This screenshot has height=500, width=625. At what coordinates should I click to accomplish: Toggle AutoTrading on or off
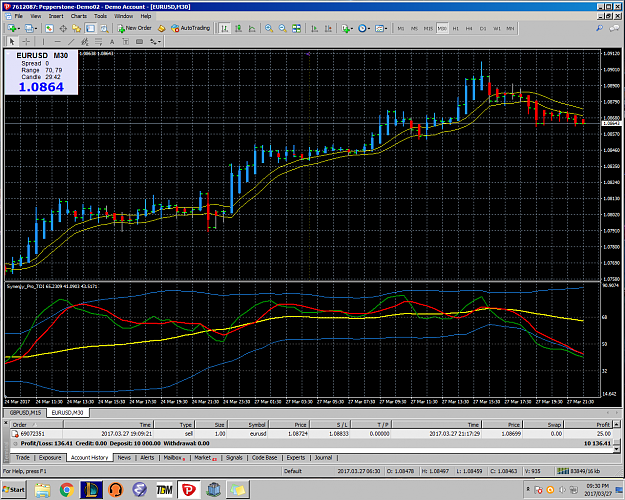[x=190, y=28]
